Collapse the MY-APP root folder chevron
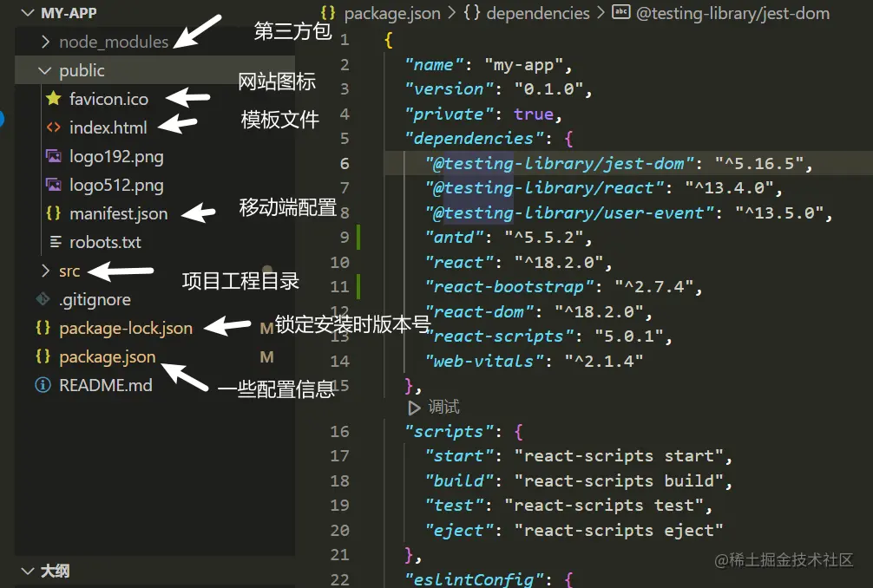873x588 pixels. tap(27, 13)
